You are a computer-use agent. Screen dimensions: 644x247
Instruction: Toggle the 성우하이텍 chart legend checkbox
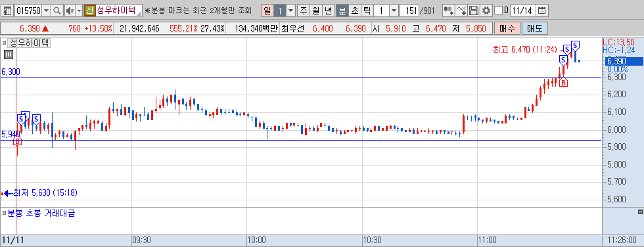point(4,42)
